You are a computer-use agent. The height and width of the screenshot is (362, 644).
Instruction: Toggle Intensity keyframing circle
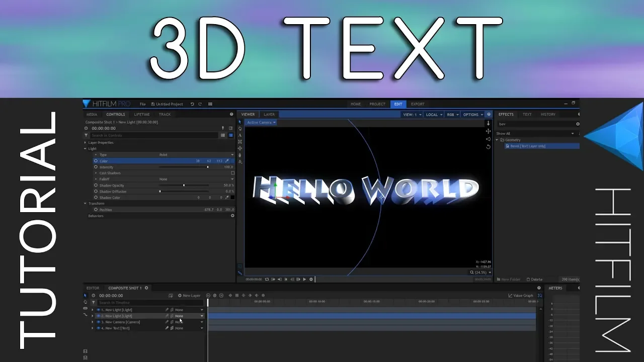(96, 167)
